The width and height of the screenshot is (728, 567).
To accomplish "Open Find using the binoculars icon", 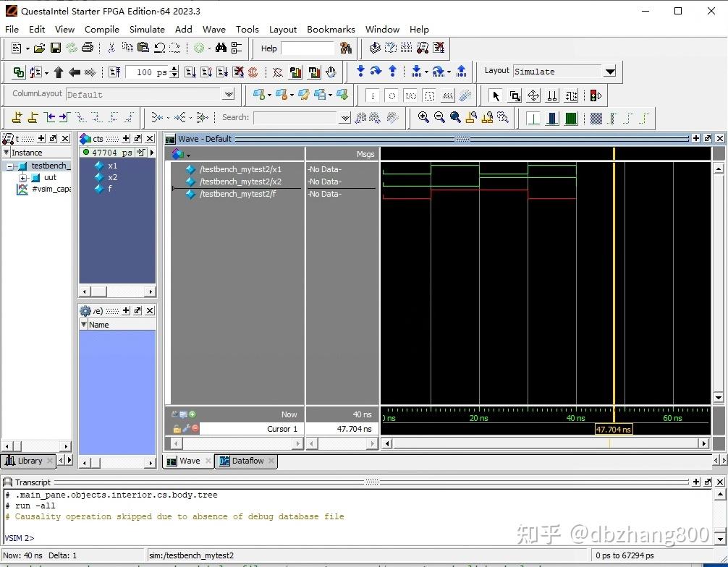I will 222,48.
